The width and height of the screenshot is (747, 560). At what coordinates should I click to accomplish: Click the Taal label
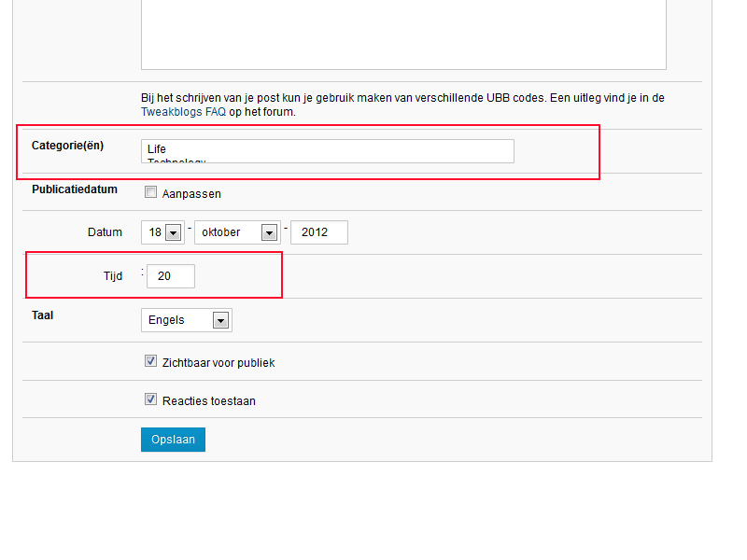click(x=42, y=315)
